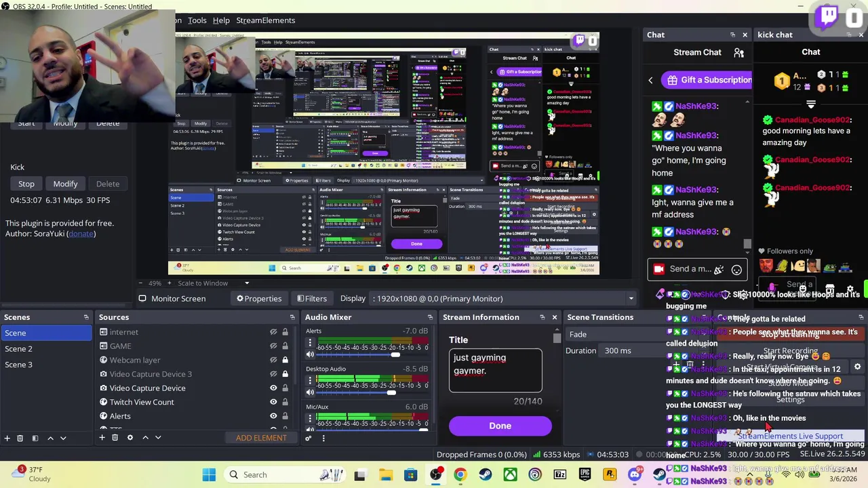Hide the Video Capture Device source
The height and width of the screenshot is (488, 868).
(273, 388)
